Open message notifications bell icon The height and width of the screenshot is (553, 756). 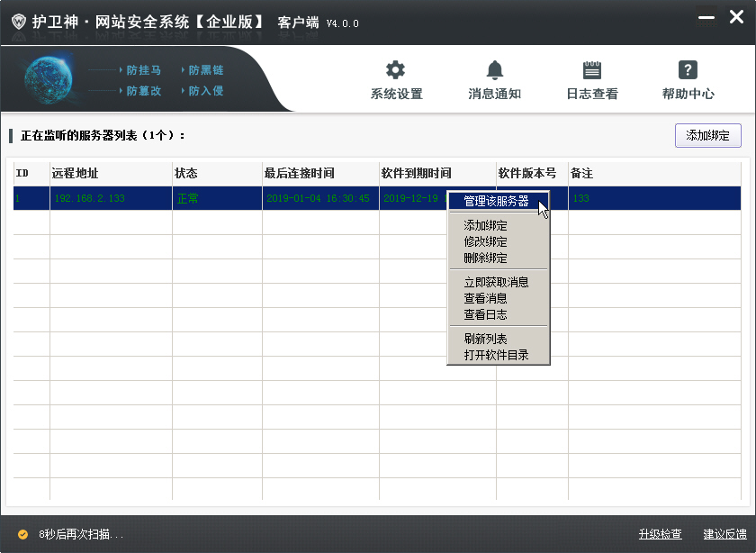coord(494,71)
